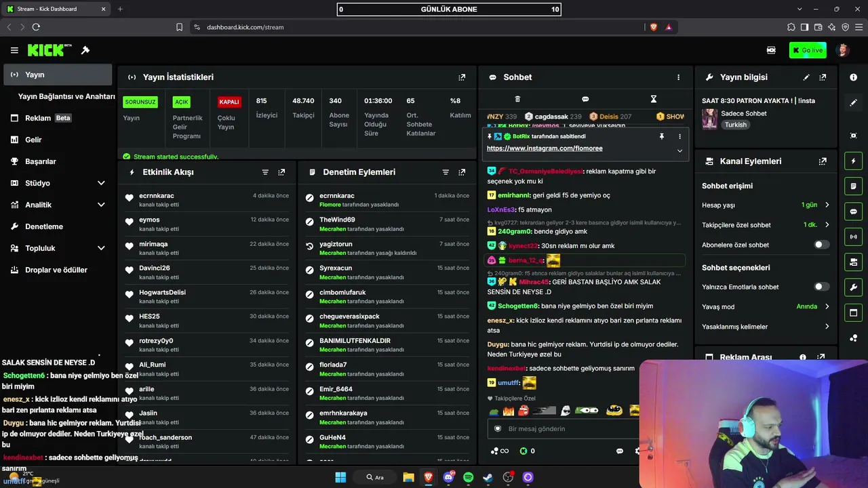Open Discord from the taskbar
The image size is (868, 488).
point(448,477)
